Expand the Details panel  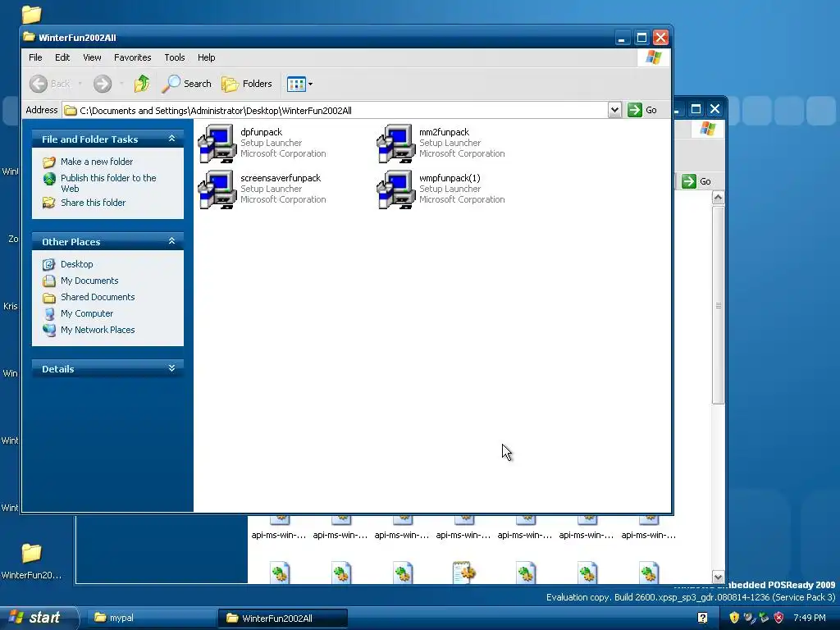pyautogui.click(x=171, y=368)
